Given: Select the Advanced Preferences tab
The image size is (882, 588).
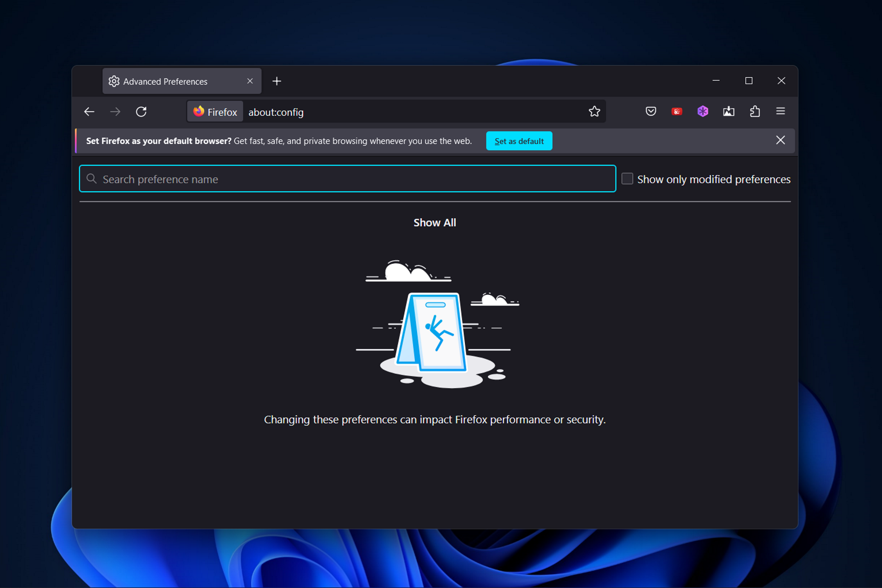Looking at the screenshot, I should 182,81.
